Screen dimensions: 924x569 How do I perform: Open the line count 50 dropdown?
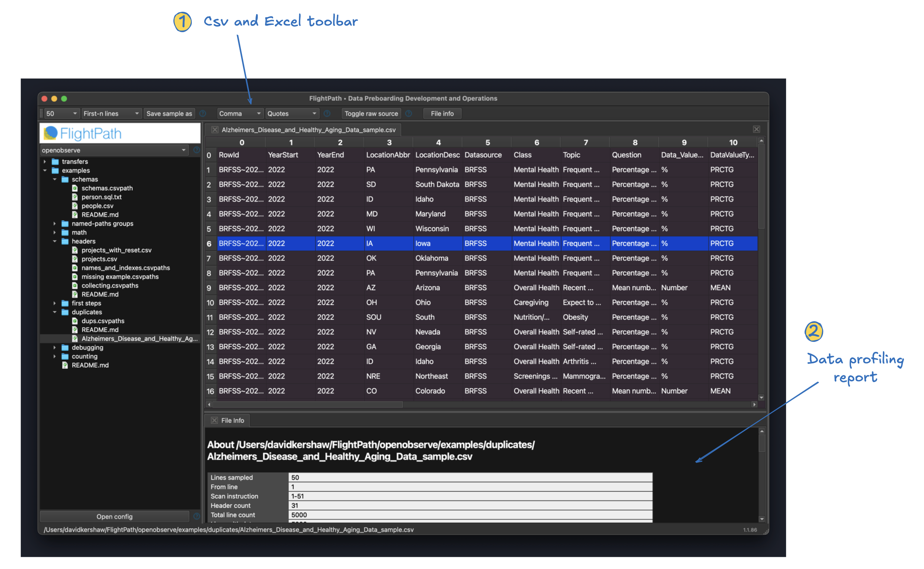click(62, 114)
